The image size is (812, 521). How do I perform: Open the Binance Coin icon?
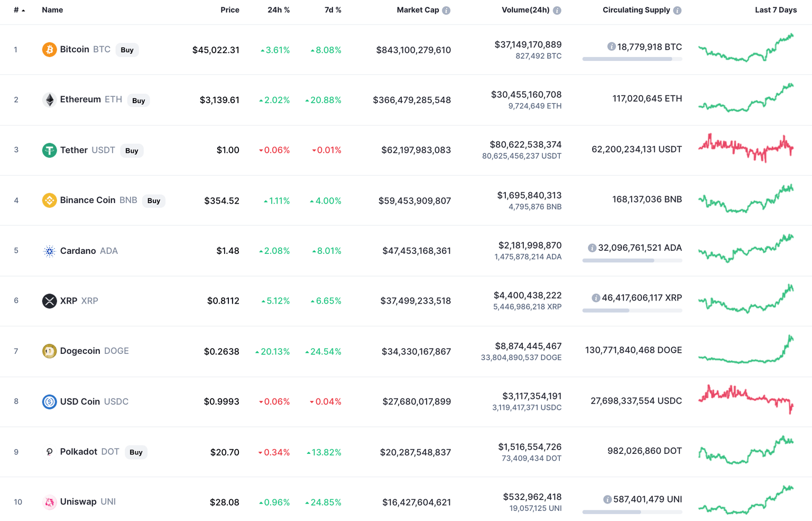click(x=49, y=200)
